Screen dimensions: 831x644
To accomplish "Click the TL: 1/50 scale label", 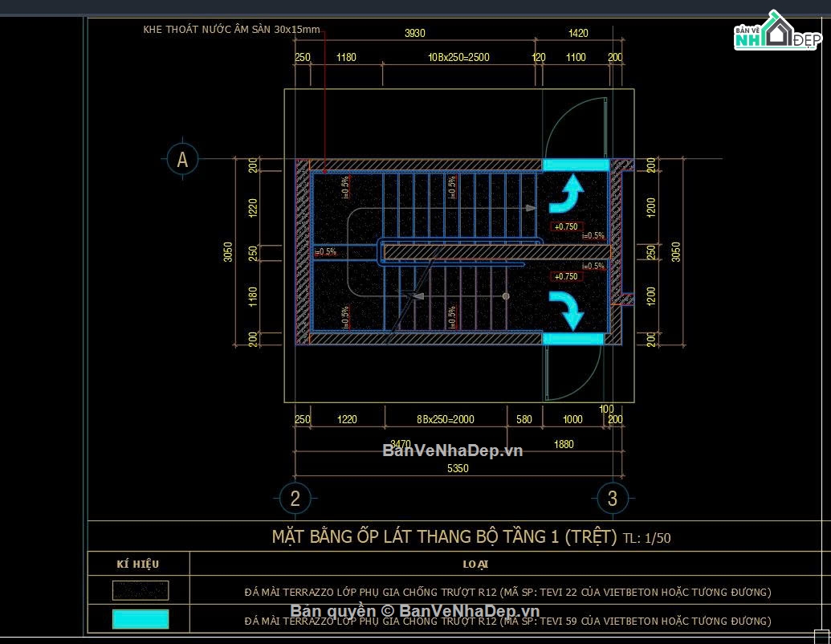I will click(x=647, y=538).
